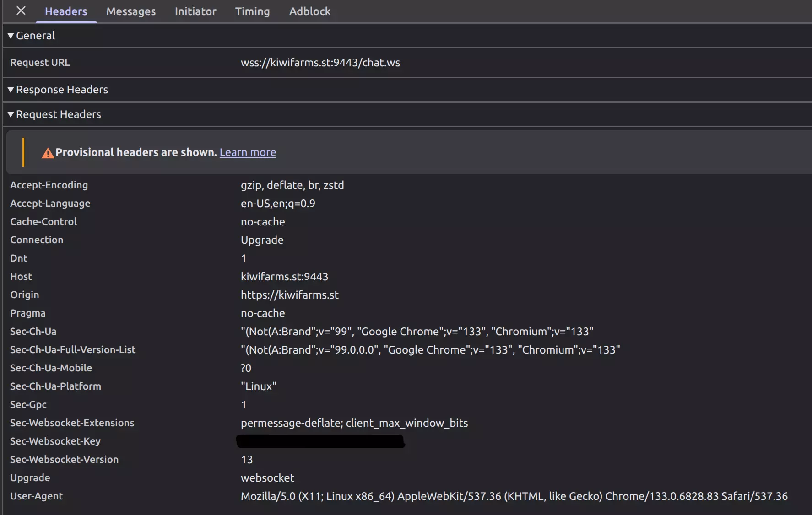The width and height of the screenshot is (812, 515).
Task: Select the Sec-Ch-Ua-Mobile value ?0
Action: pyautogui.click(x=246, y=368)
